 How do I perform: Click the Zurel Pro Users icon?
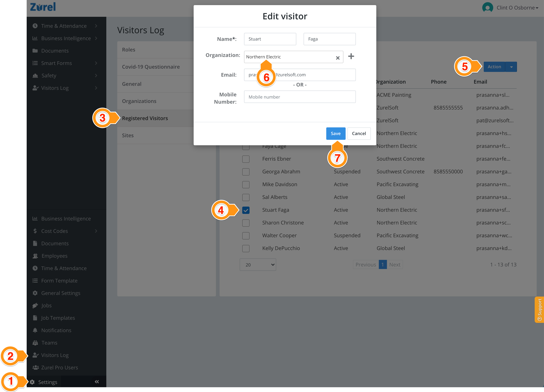click(35, 367)
